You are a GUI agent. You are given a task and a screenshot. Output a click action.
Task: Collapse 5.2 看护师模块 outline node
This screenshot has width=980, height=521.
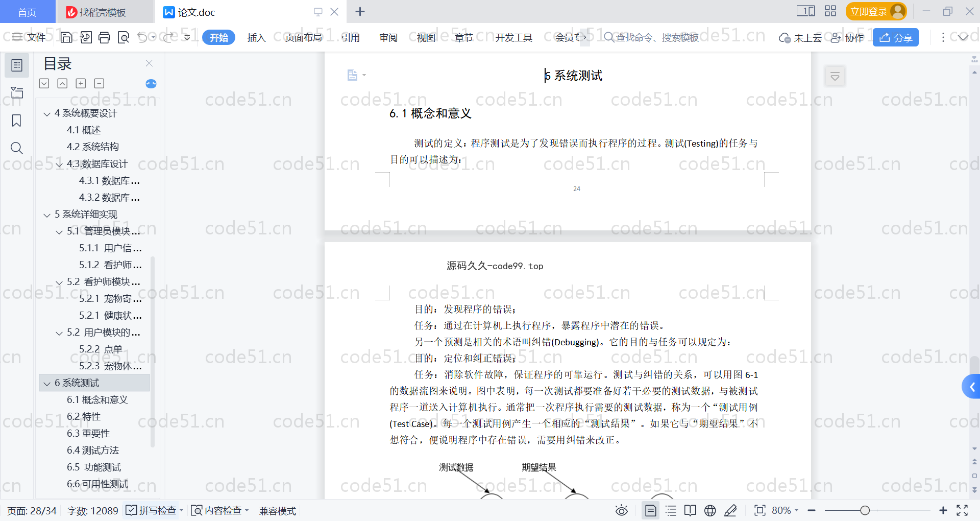coord(59,282)
